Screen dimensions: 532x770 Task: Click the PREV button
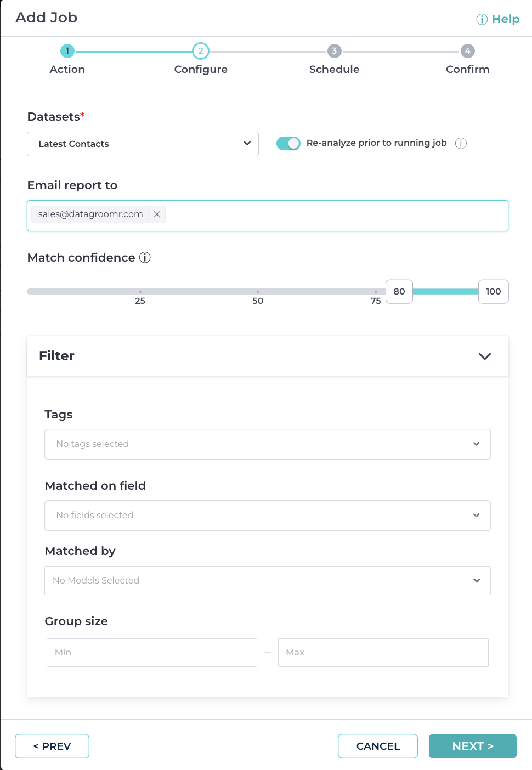point(52,746)
